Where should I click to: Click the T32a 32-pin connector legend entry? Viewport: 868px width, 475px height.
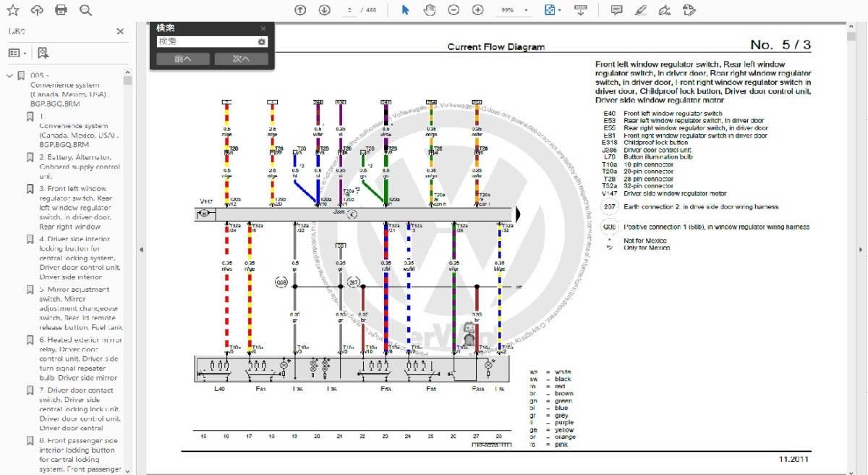(x=638, y=186)
